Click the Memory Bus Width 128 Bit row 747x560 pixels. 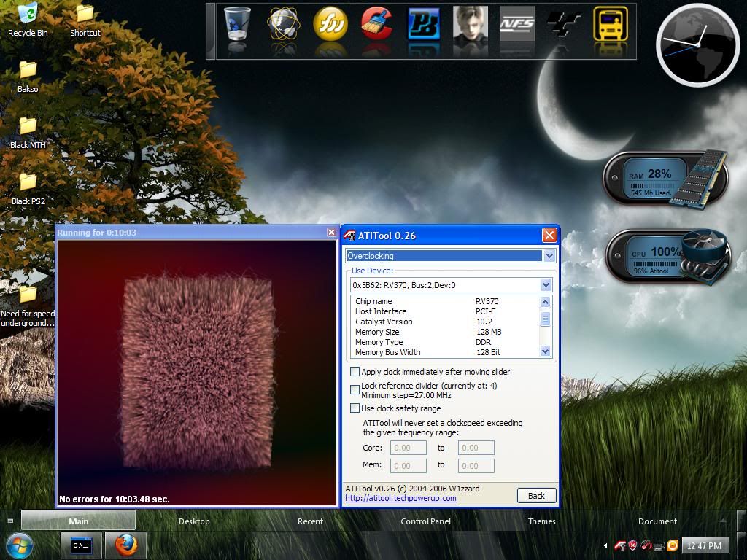click(446, 352)
